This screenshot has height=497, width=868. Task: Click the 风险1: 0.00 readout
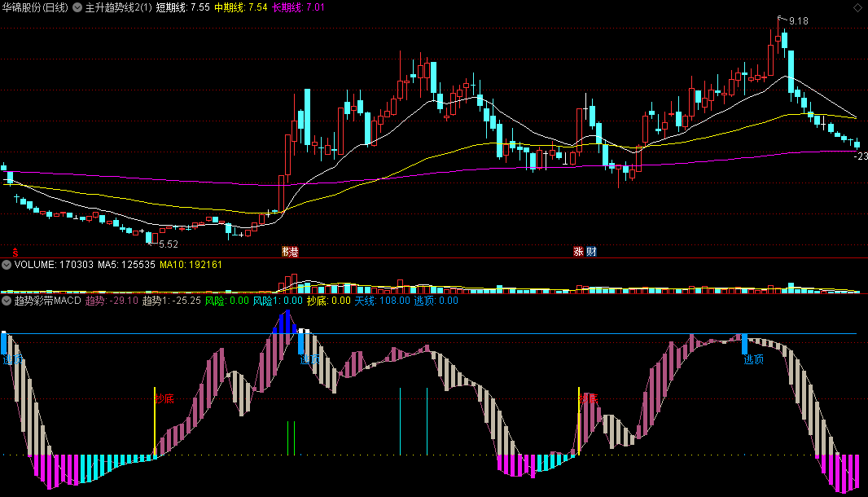(x=278, y=301)
